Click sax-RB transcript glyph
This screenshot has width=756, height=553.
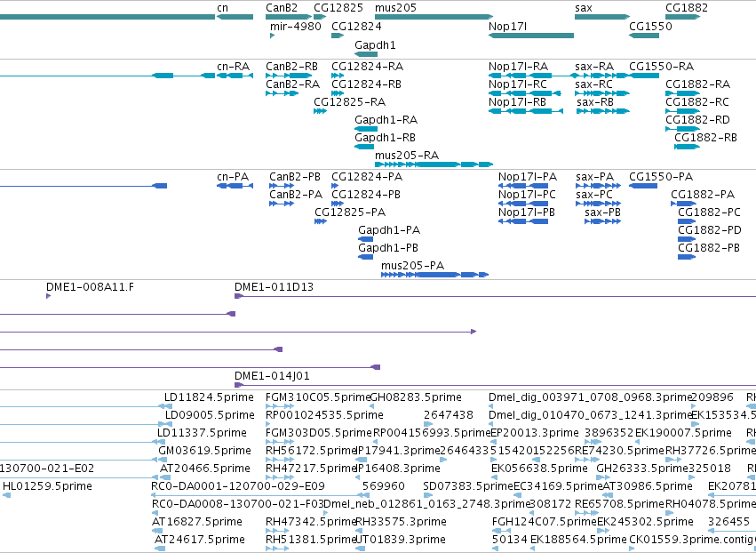pos(603,111)
